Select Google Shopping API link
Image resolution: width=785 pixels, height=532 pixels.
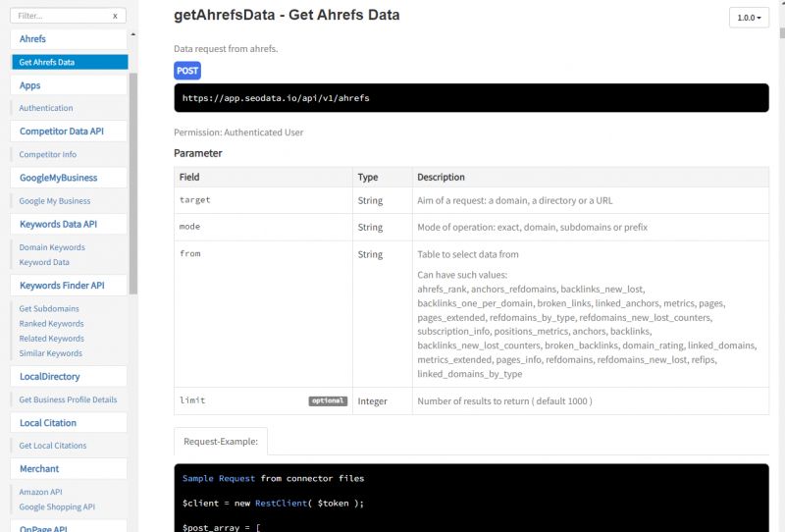(x=57, y=506)
